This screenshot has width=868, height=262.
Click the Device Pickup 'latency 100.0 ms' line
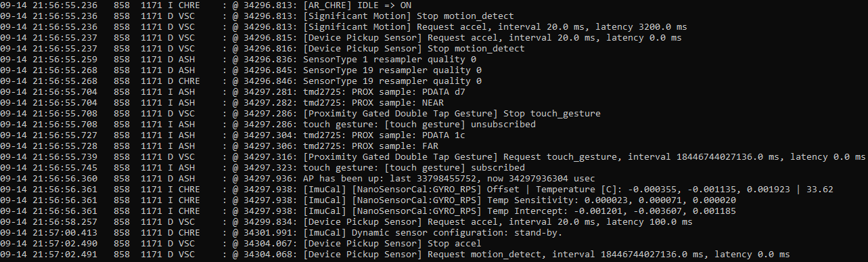tap(346, 221)
